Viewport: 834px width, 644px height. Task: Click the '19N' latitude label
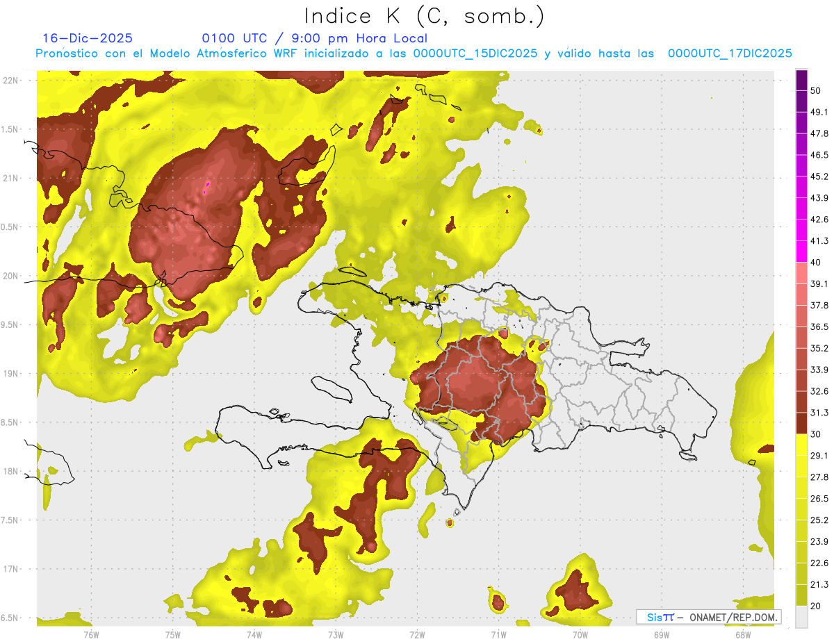(11, 374)
